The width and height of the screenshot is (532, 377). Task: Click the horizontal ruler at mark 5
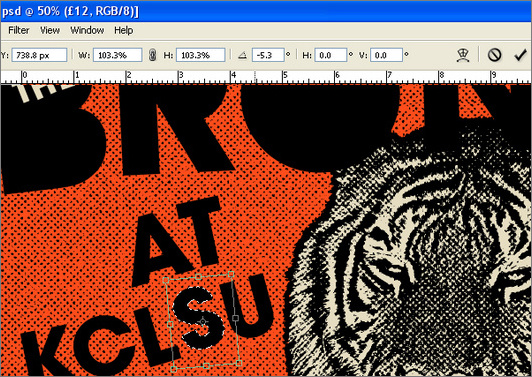[284, 77]
